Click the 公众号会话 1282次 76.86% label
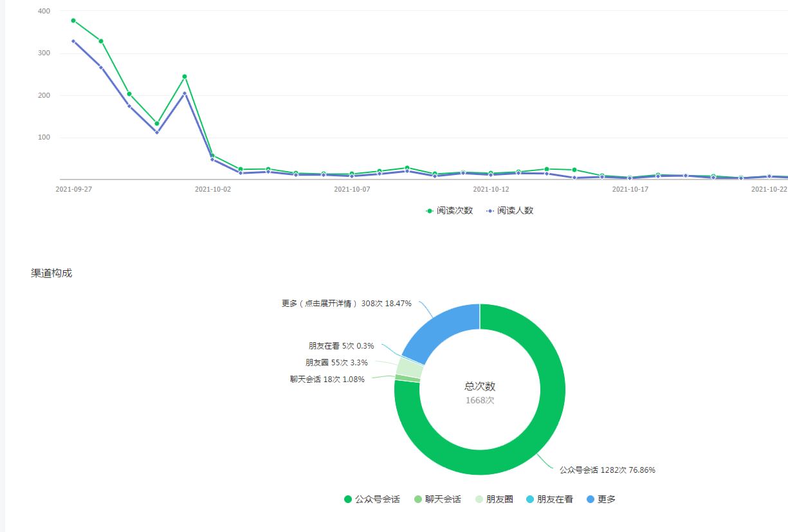The width and height of the screenshot is (788, 532). click(x=607, y=470)
